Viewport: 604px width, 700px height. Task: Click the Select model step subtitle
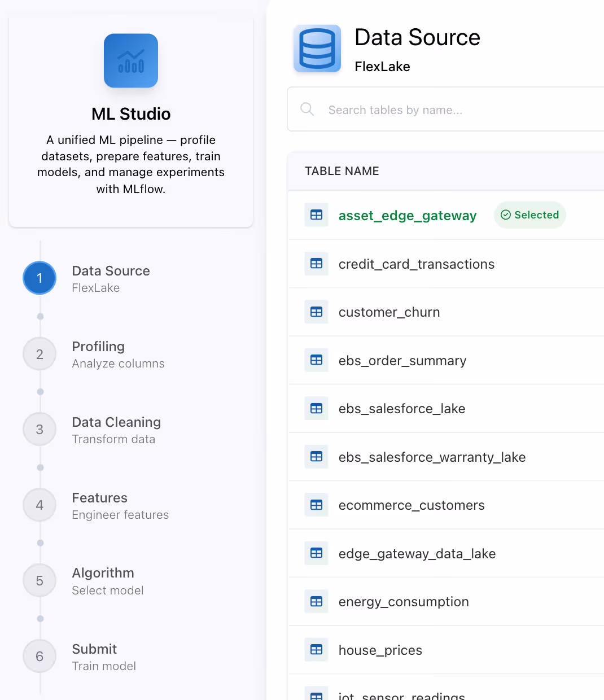tap(108, 590)
